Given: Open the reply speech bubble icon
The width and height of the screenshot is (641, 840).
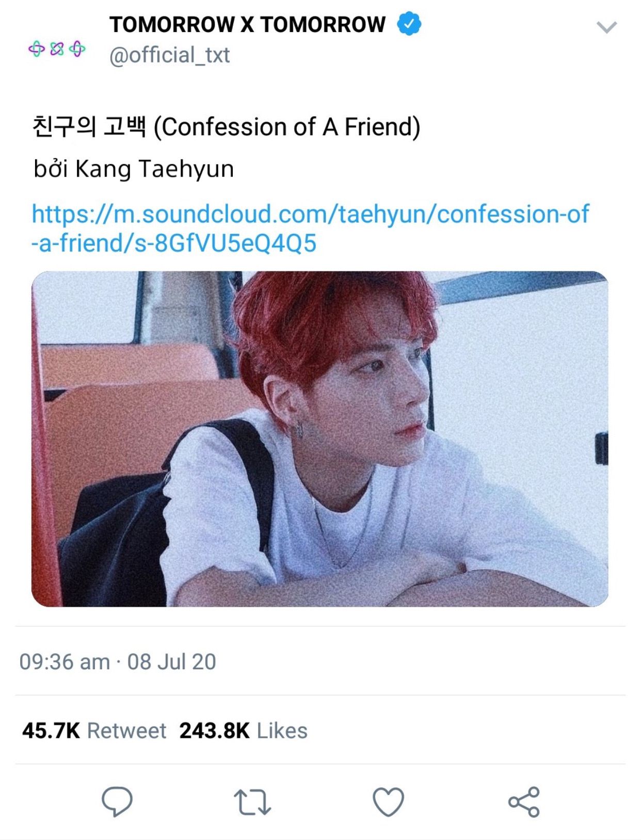Looking at the screenshot, I should (117, 801).
